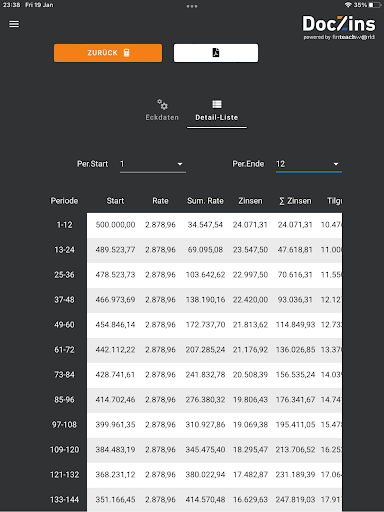Viewport: 384px width, 512px height.
Task: Click Sum. Rate value 34.547,54
Action: point(205,225)
